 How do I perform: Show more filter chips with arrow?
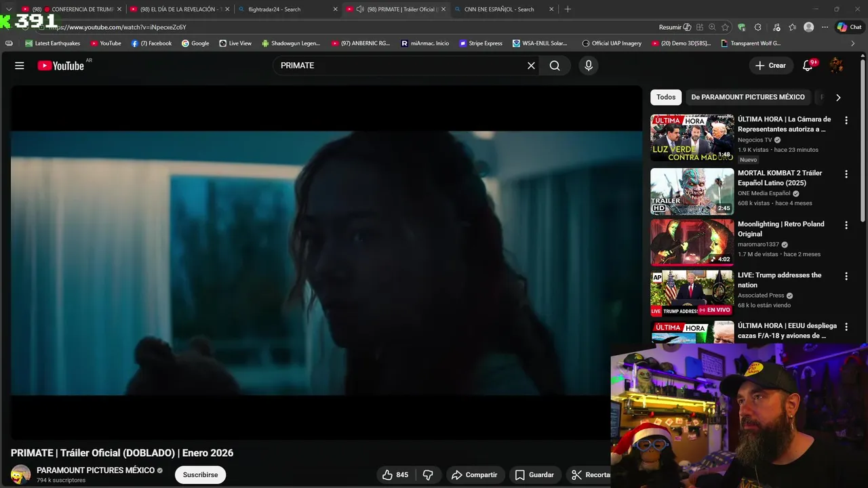(838, 97)
